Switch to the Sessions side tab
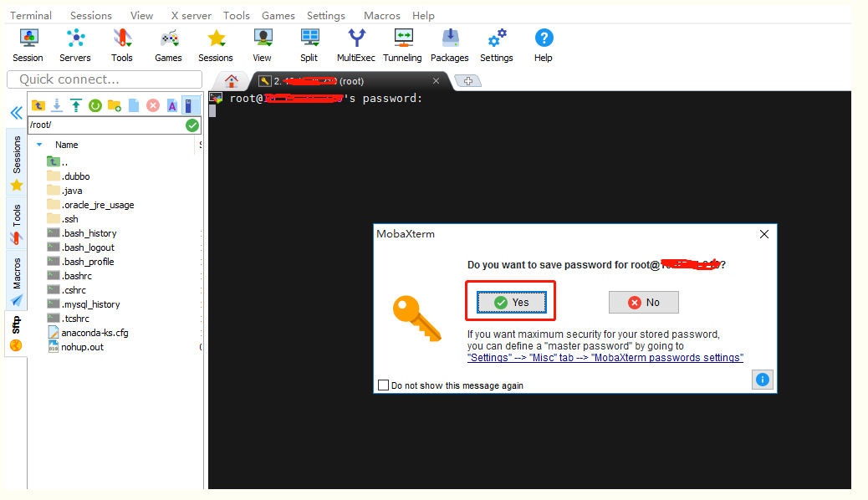868x500 pixels. pyautogui.click(x=17, y=162)
